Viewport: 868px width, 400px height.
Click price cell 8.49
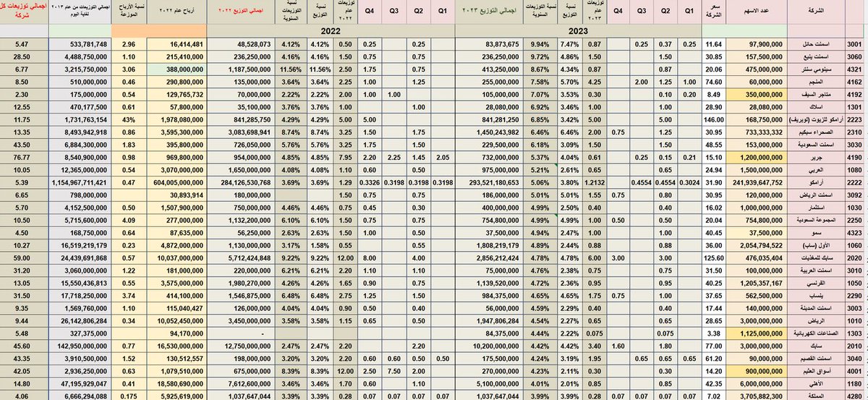pos(714,93)
